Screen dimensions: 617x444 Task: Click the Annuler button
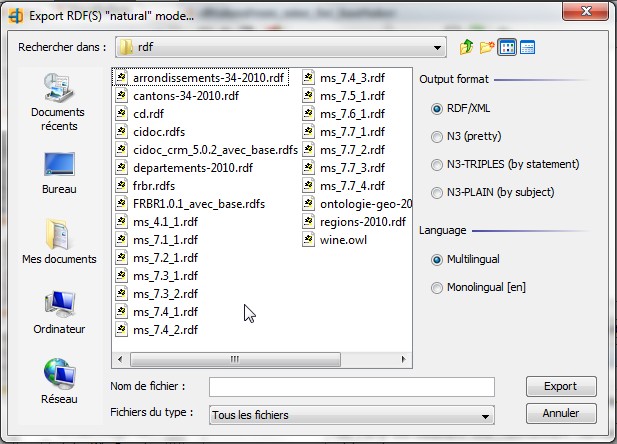[561, 413]
